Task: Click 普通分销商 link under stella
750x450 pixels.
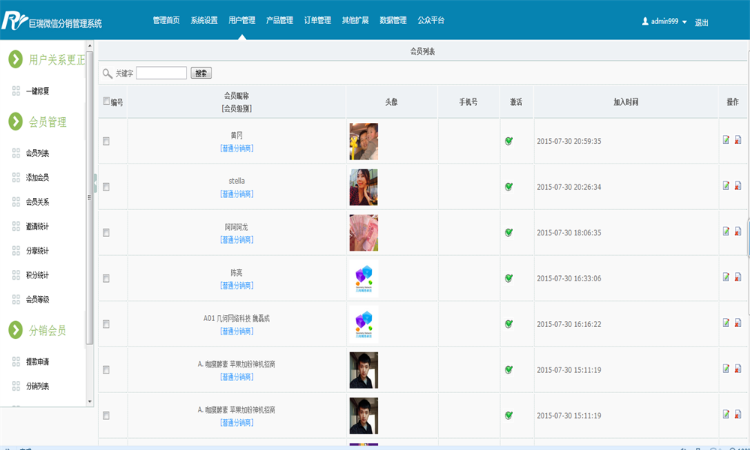Action: coord(237,194)
